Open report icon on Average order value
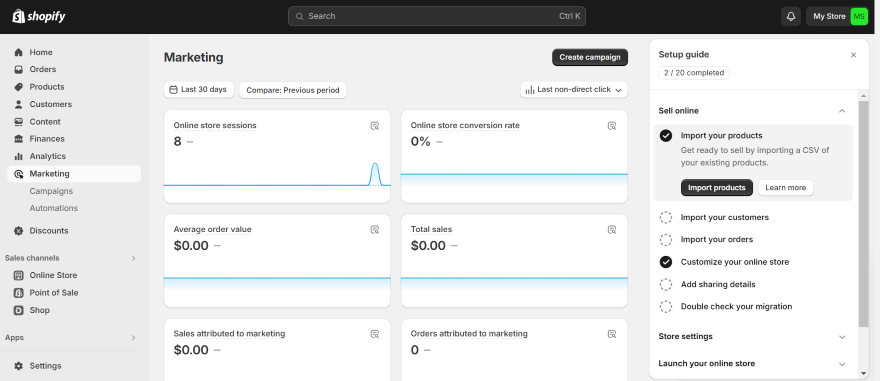This screenshot has height=381, width=880. 375,229
